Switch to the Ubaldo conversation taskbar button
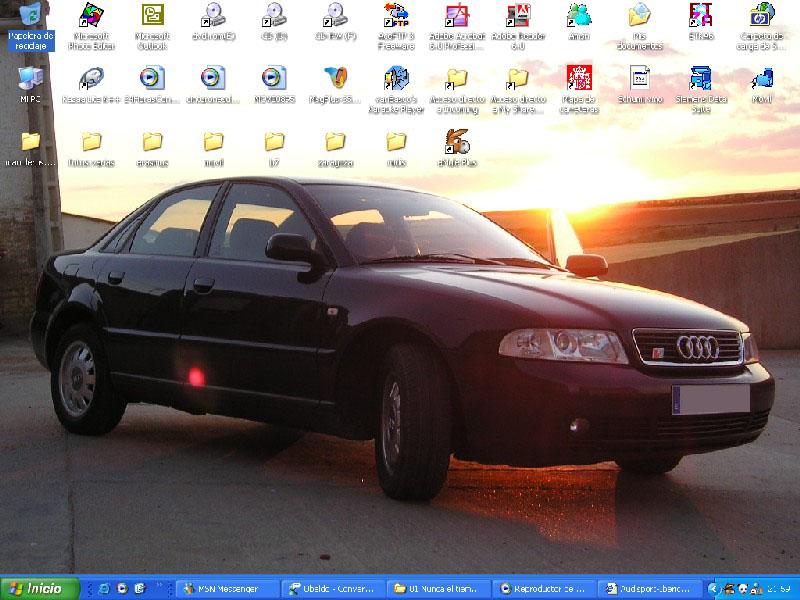The width and height of the screenshot is (800, 600). point(333,589)
